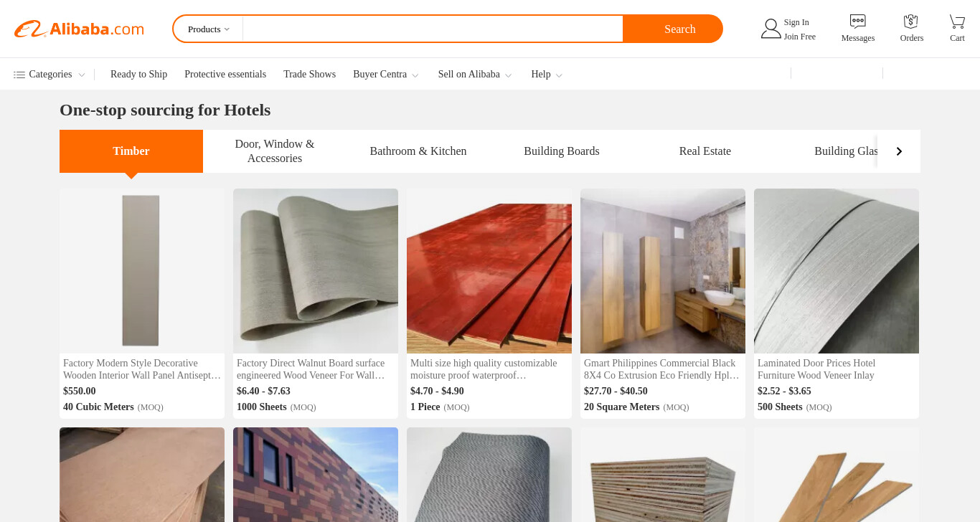This screenshot has height=522, width=980.
Task: Select the Timber tab
Action: 131,151
